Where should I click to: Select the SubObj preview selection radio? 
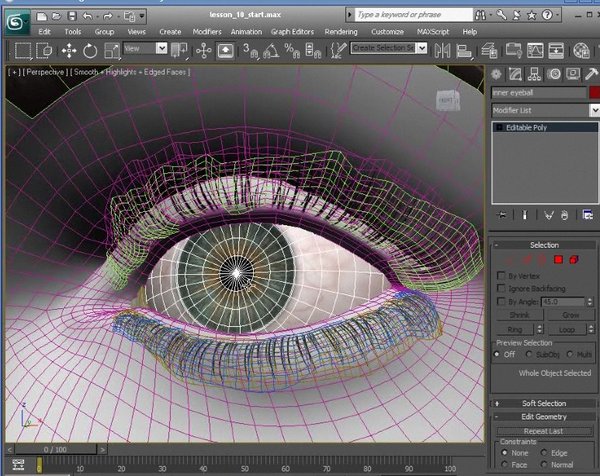529,353
